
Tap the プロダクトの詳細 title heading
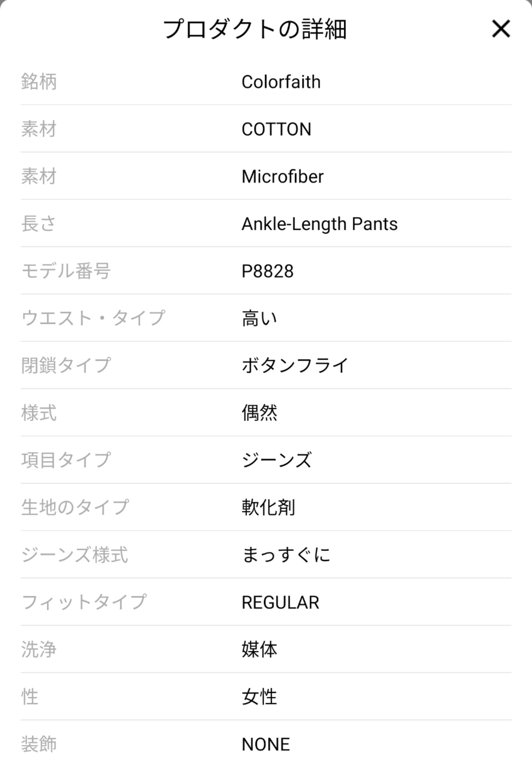pos(255,29)
